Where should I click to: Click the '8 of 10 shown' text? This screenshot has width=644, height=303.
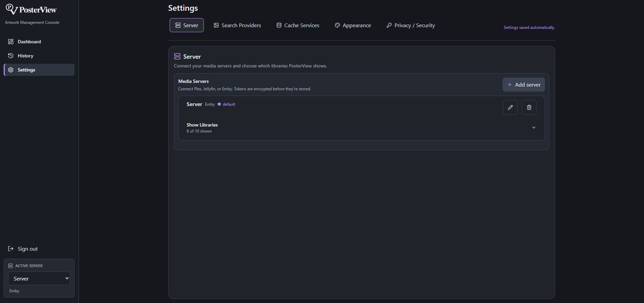(x=199, y=131)
